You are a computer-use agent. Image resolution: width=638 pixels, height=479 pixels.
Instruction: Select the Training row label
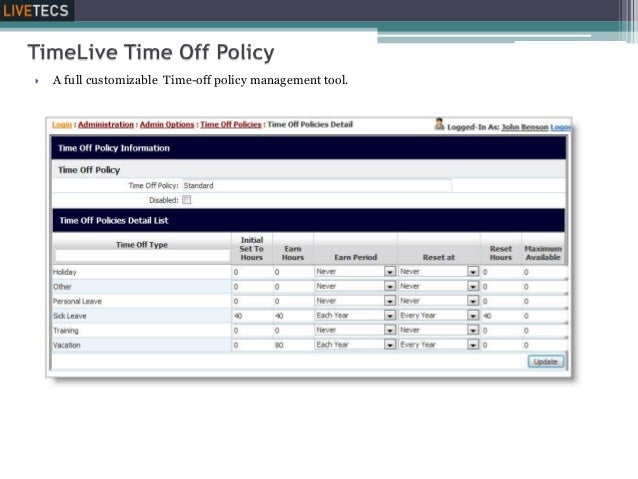[x=66, y=330]
